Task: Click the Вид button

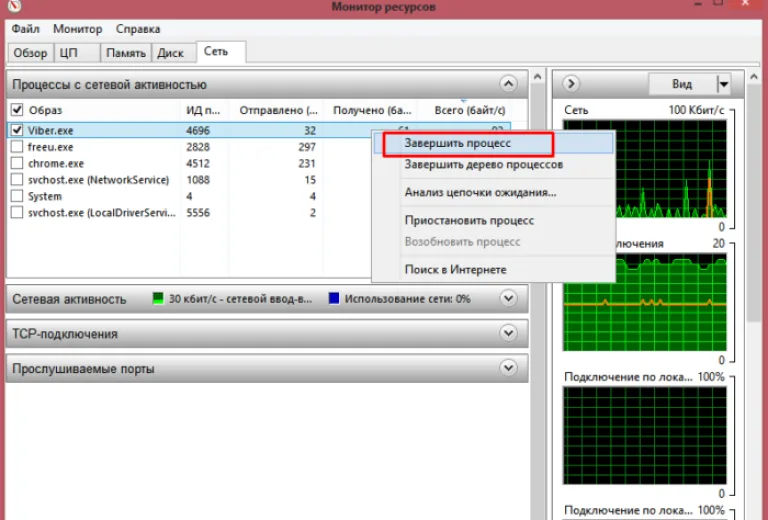Action: click(682, 84)
